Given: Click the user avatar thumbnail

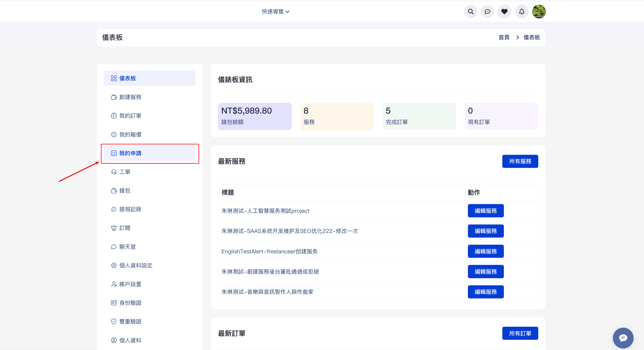Looking at the screenshot, I should click(539, 12).
